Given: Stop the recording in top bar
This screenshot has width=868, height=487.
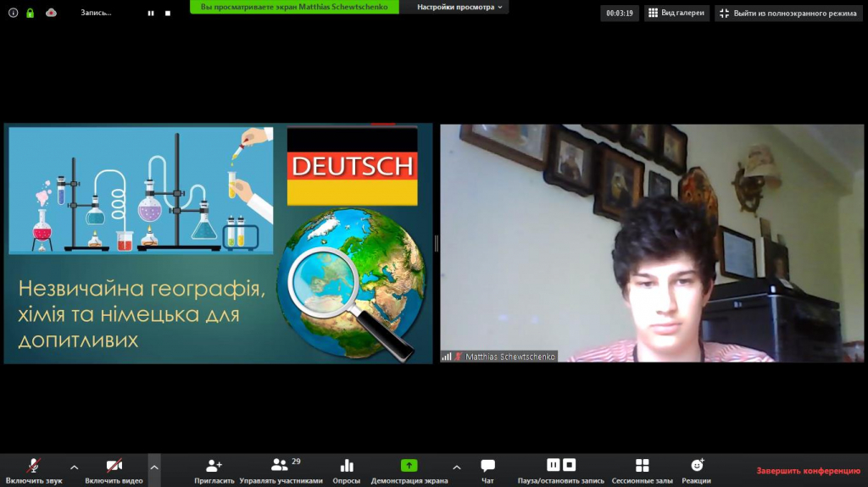Looking at the screenshot, I should click(x=168, y=14).
